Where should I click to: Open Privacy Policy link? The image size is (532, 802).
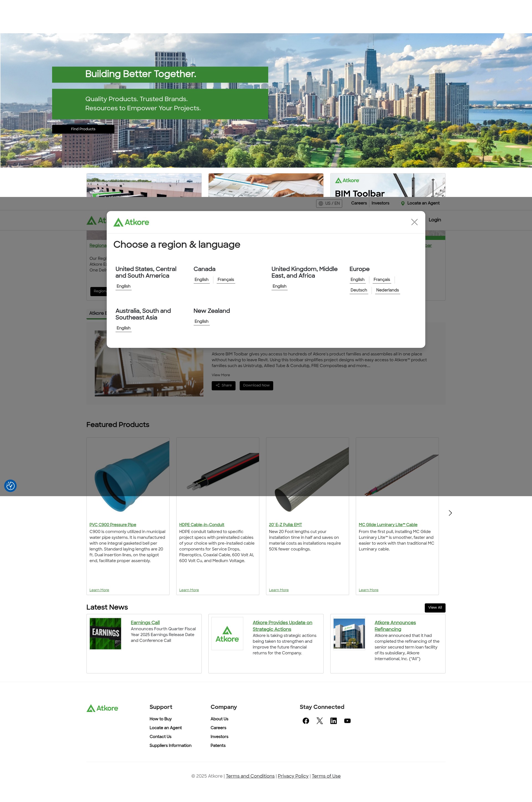293,776
